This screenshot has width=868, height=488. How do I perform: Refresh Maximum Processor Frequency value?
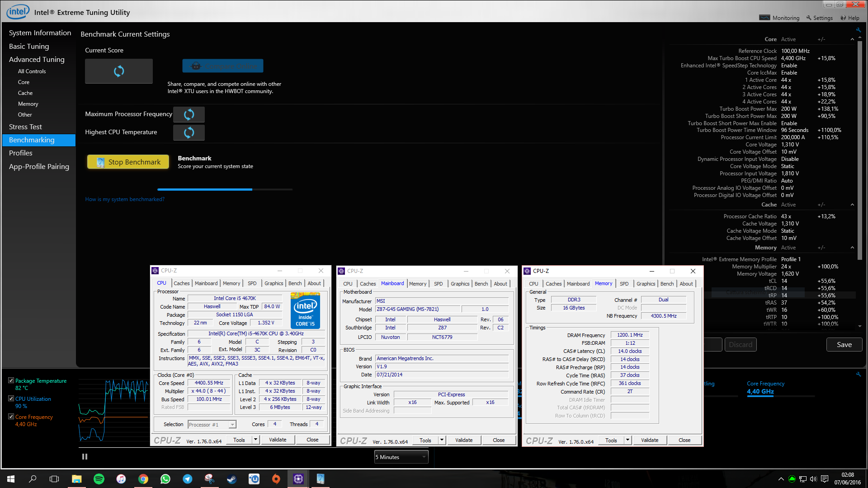point(189,114)
